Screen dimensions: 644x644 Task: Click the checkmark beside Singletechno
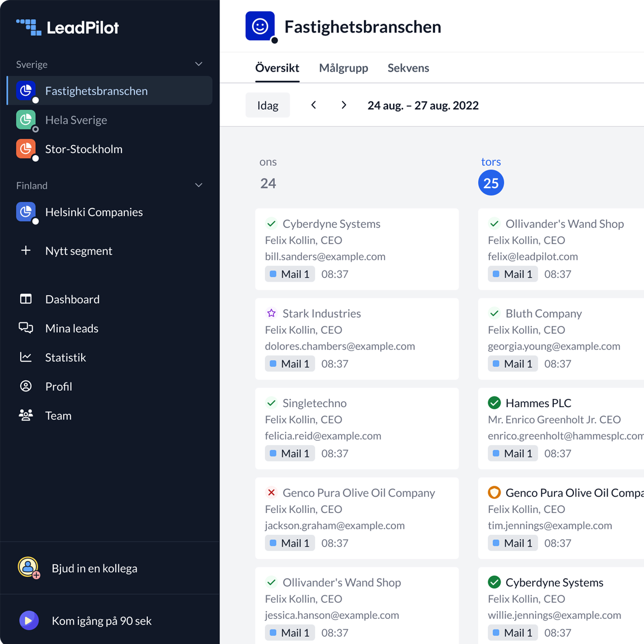click(x=271, y=403)
